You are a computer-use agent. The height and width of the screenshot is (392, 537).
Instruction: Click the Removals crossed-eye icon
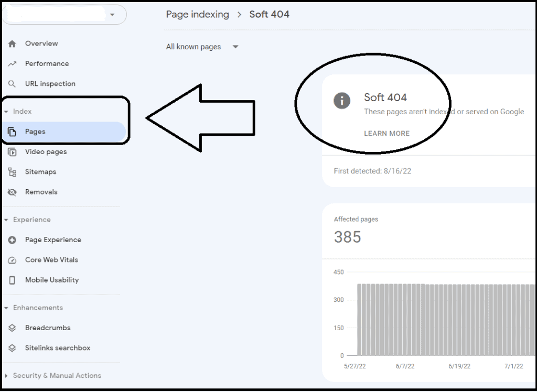point(12,192)
